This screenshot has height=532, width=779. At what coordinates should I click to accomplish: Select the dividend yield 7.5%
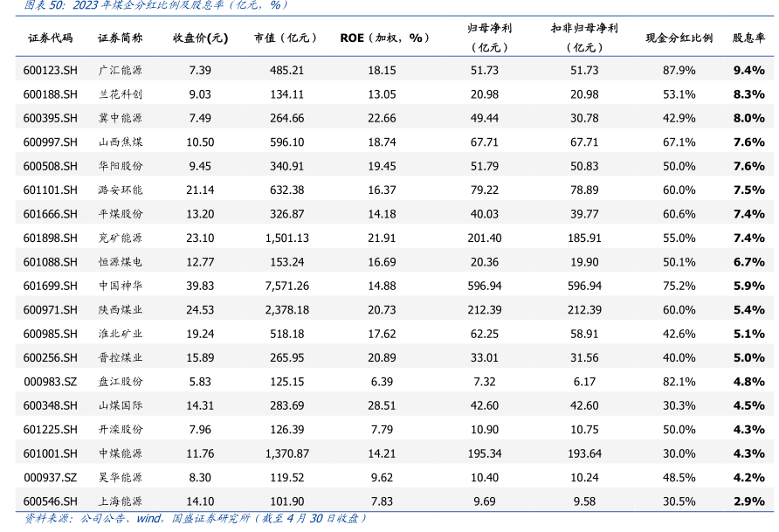748,190
